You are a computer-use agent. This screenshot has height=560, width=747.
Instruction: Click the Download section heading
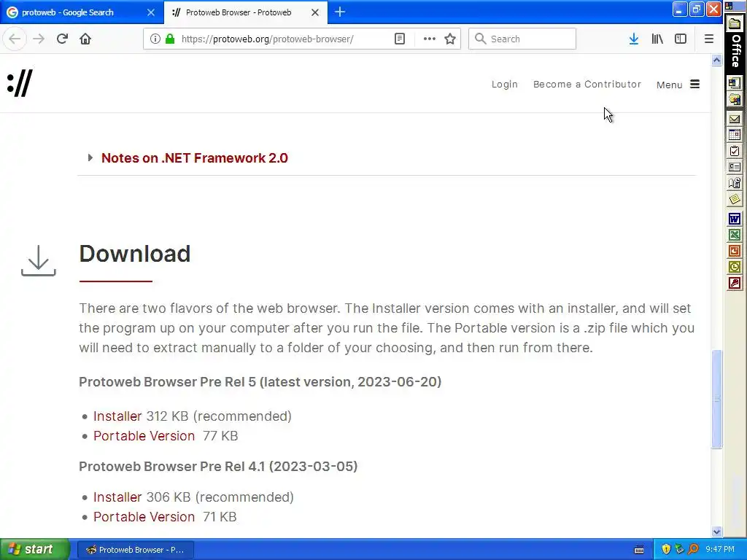tap(135, 253)
